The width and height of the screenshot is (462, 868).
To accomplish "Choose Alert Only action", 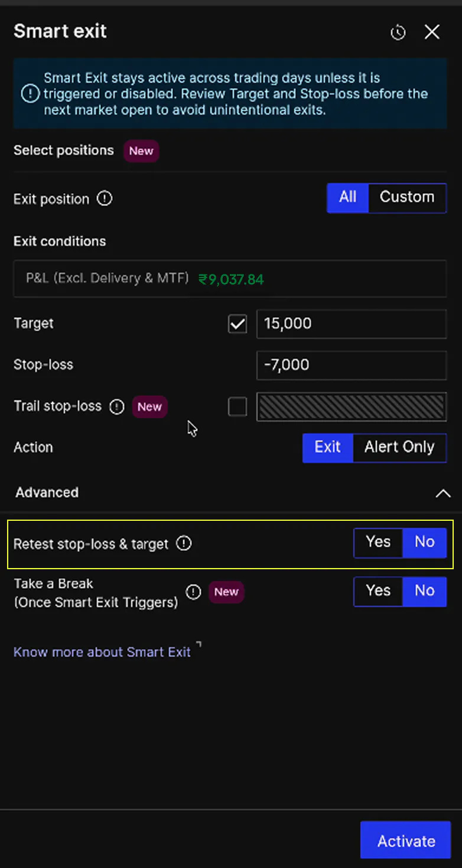I will 399,447.
